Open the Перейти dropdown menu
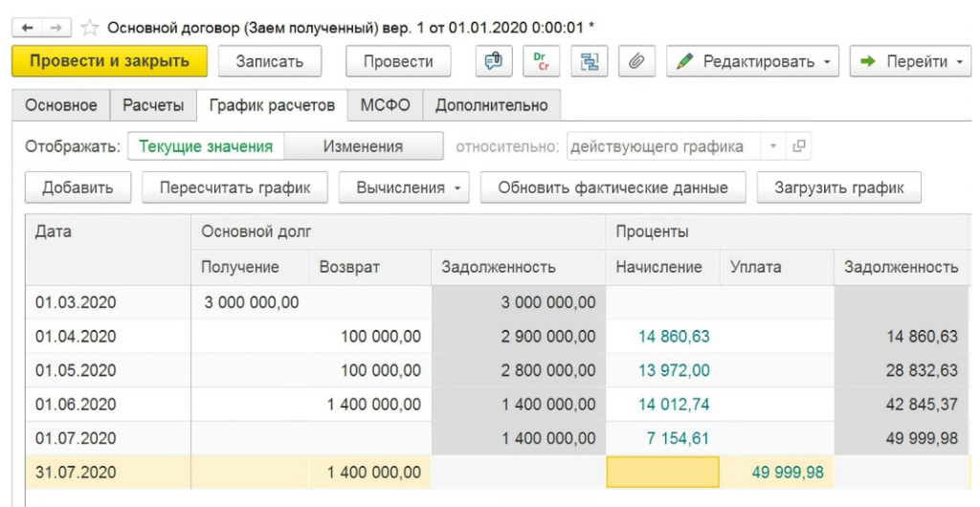 coord(910,61)
